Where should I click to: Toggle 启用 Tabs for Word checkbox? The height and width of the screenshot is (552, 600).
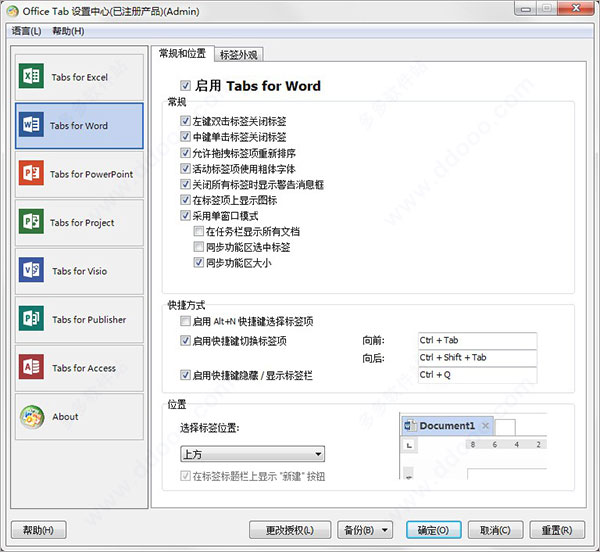(x=186, y=85)
